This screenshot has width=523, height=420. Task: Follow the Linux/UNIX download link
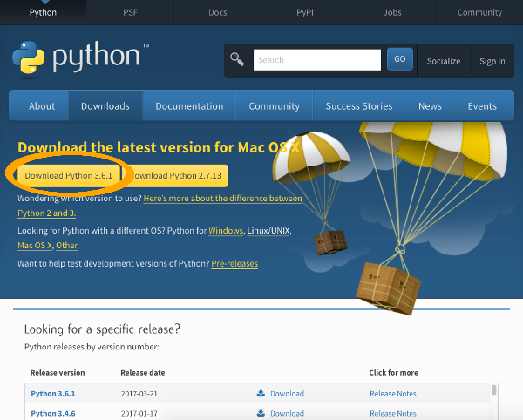(268, 231)
